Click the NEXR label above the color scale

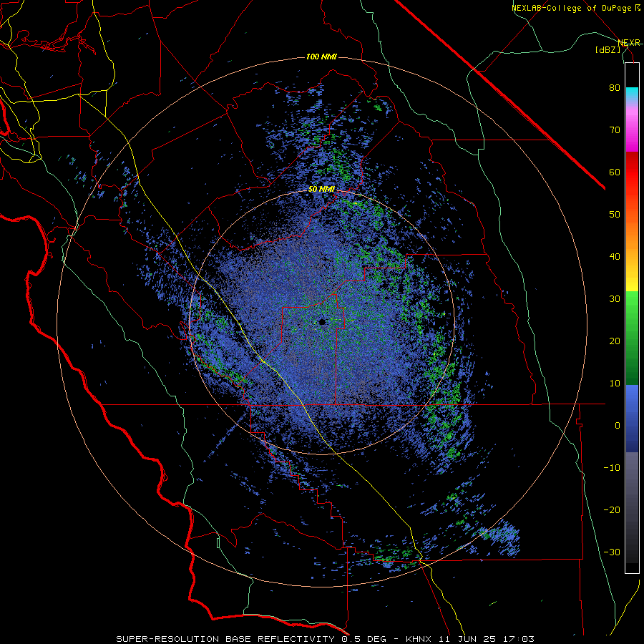[x=629, y=42]
